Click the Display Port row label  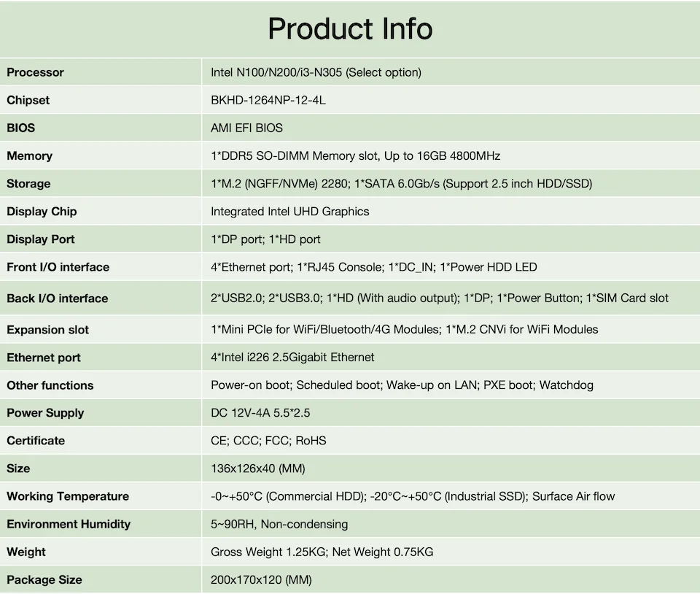(x=41, y=239)
